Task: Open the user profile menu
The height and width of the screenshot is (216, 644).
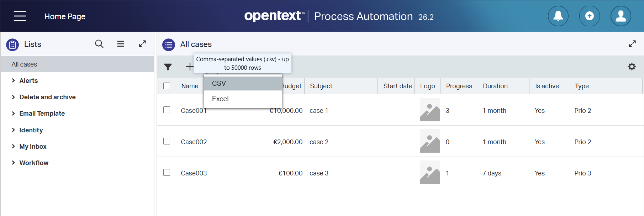Action: 621,16
